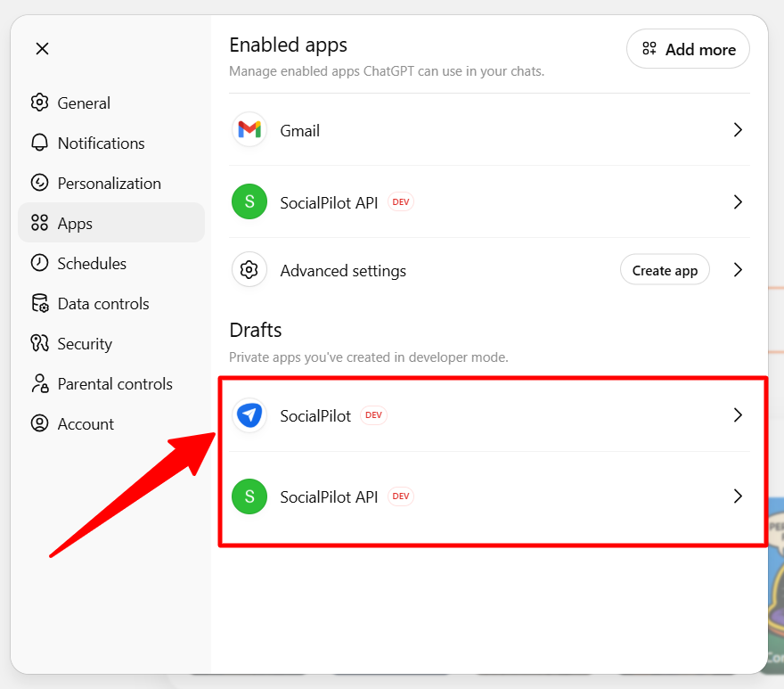Screen dimensions: 784x689
Task: Open Advanced settings chevron arrow
Action: pos(738,270)
